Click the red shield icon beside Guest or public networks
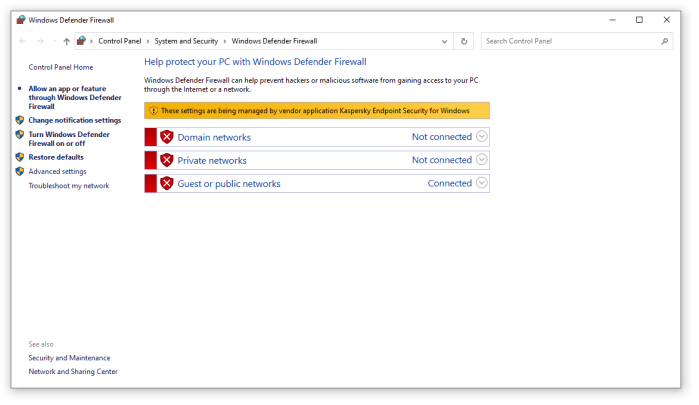The width and height of the screenshot is (699, 405). click(x=167, y=183)
